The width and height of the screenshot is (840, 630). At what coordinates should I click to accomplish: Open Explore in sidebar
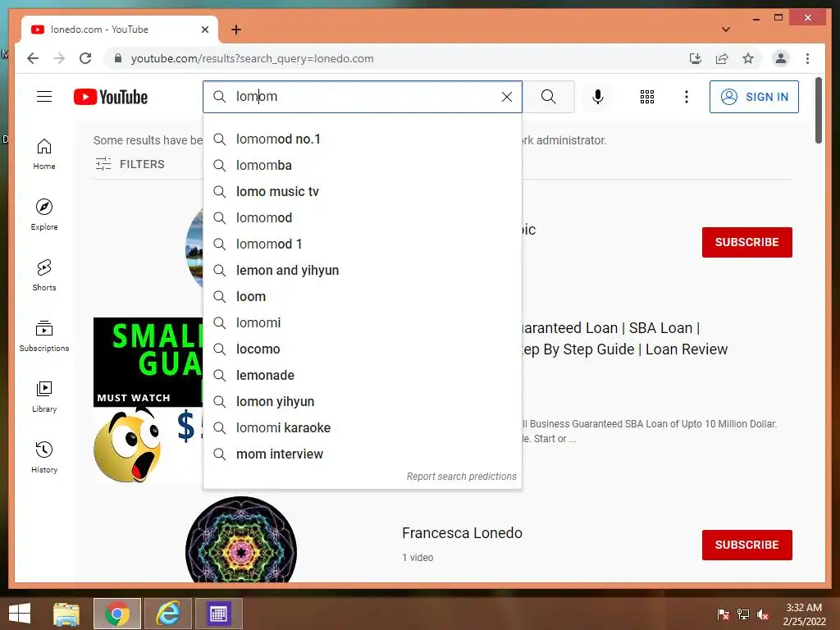coord(44,215)
